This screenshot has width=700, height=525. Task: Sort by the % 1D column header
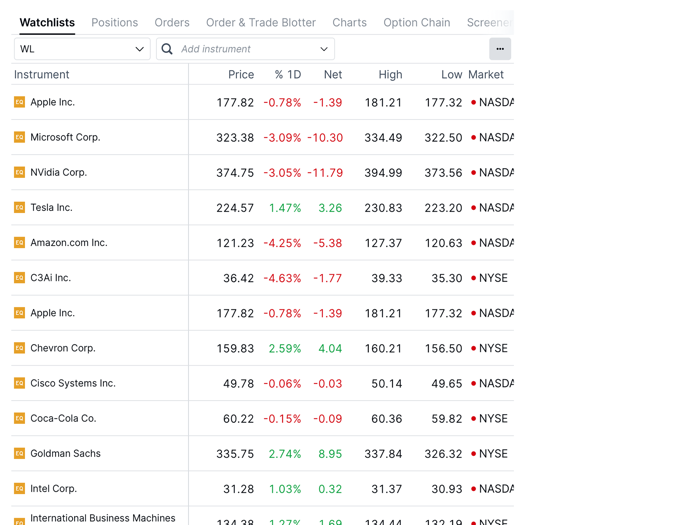pos(288,75)
